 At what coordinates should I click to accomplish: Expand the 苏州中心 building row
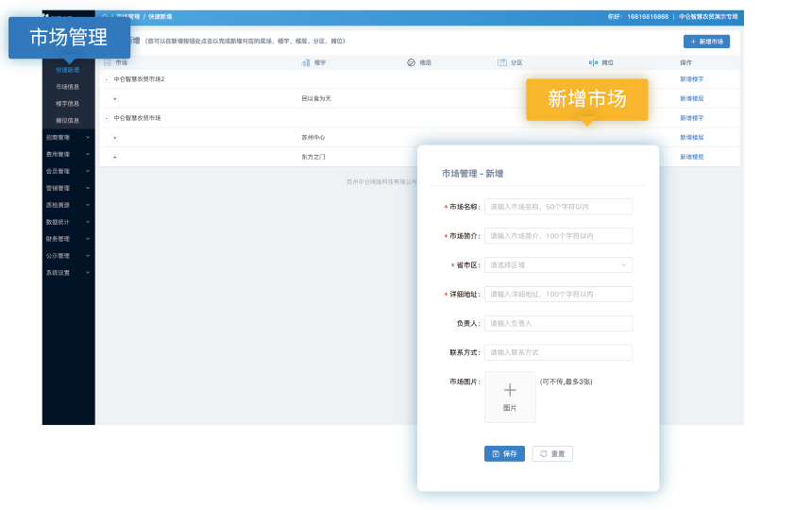115,138
